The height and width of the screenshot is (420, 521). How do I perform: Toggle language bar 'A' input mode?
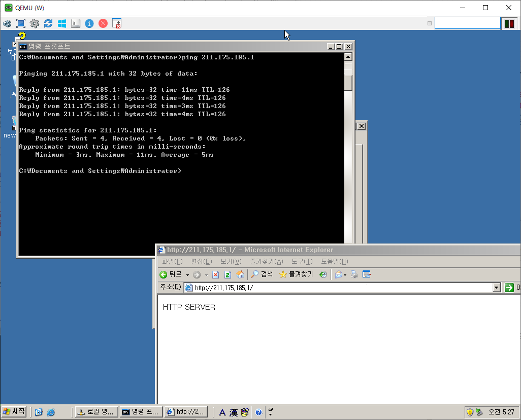(222, 412)
